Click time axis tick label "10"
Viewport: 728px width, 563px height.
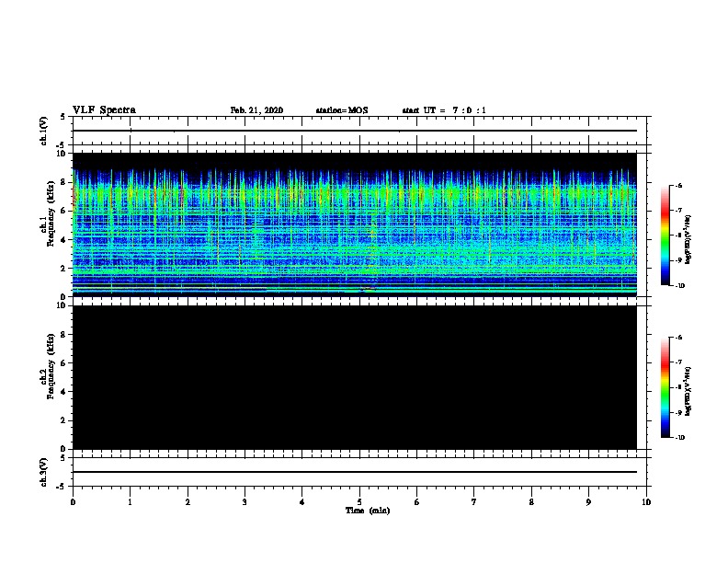coord(646,502)
